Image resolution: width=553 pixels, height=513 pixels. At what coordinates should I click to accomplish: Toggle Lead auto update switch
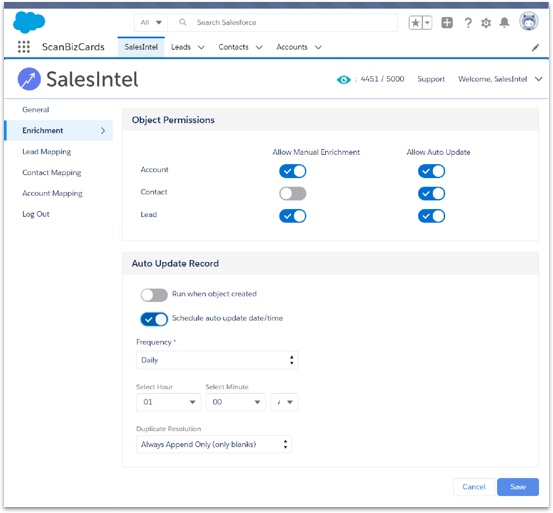click(431, 216)
